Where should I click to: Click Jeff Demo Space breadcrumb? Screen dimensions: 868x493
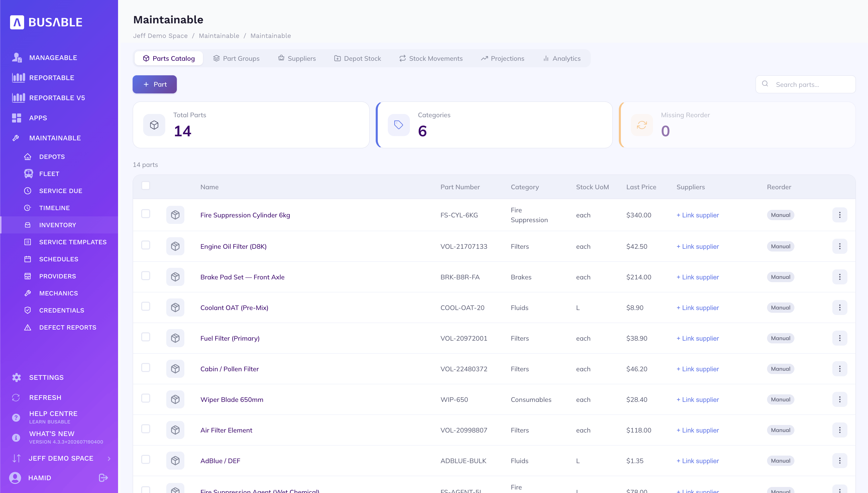[x=160, y=36]
